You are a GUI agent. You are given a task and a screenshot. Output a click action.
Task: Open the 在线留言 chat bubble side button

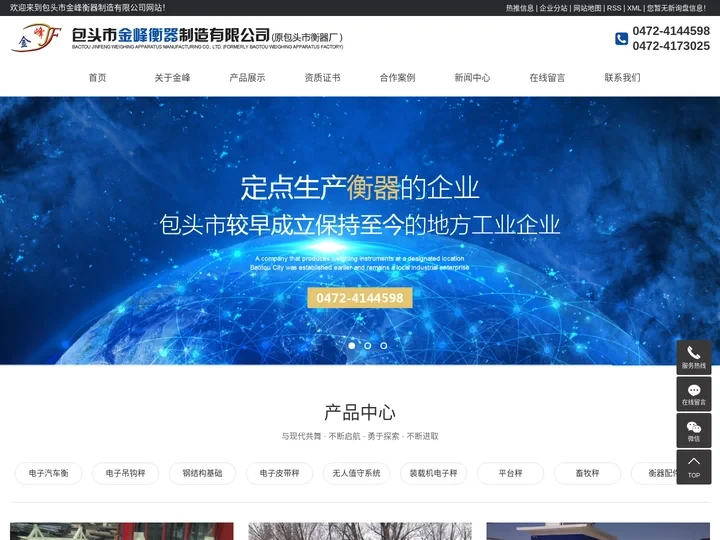tap(693, 394)
